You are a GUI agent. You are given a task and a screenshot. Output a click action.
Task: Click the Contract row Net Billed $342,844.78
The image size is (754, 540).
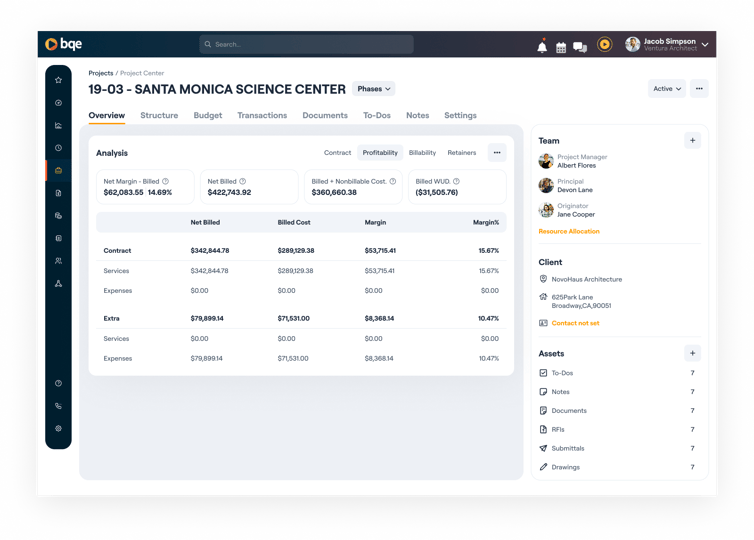tap(210, 251)
